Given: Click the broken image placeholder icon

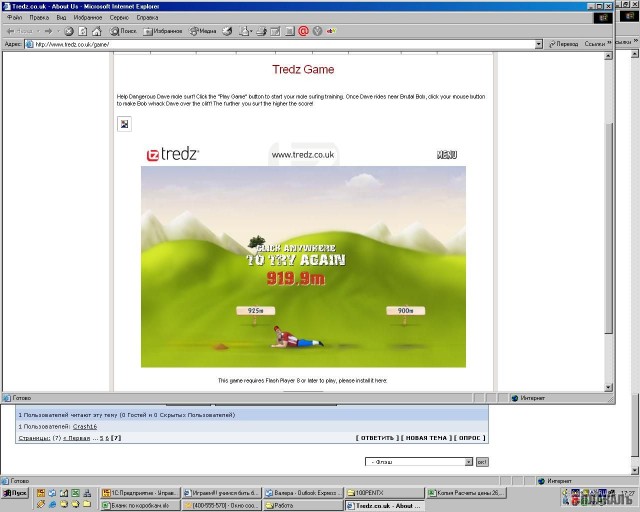Looking at the screenshot, I should 124,124.
